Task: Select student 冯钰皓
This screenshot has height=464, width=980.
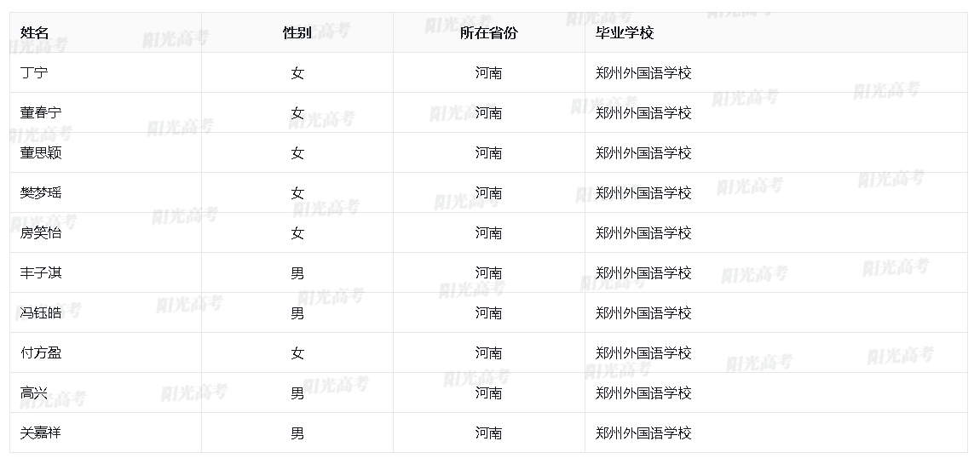Action: click(x=41, y=313)
